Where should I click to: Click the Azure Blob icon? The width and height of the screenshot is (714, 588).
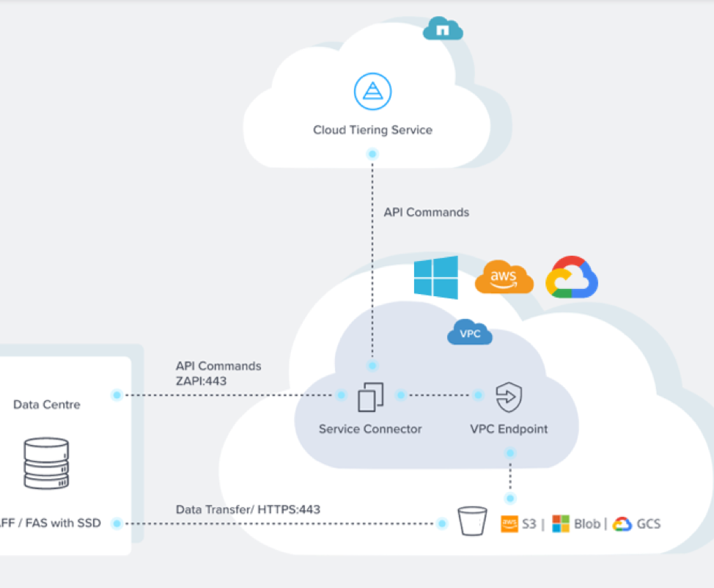pyautogui.click(x=560, y=523)
